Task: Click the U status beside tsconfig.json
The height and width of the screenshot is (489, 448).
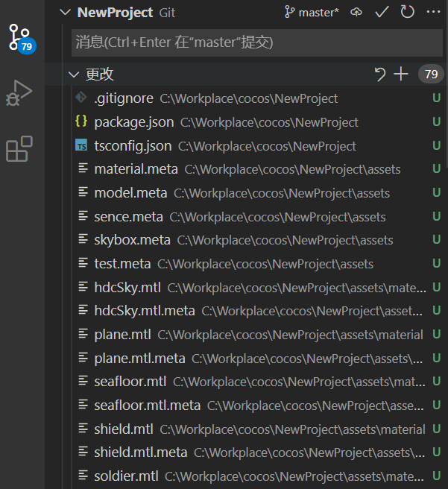Action: point(437,145)
